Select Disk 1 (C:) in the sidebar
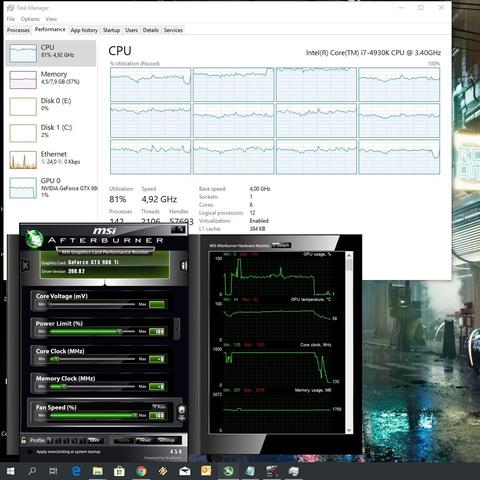The height and width of the screenshot is (480, 480). pos(51,133)
